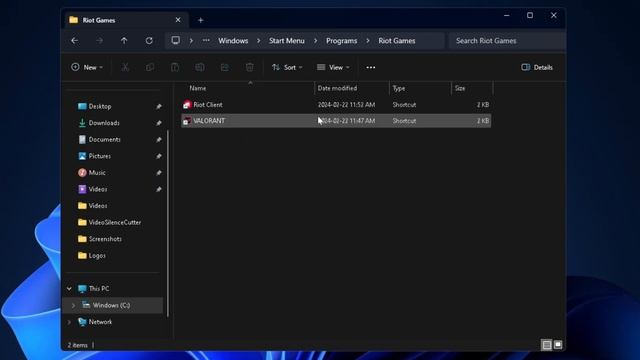Toggle the Details pane
The image size is (640, 360).
point(537,67)
